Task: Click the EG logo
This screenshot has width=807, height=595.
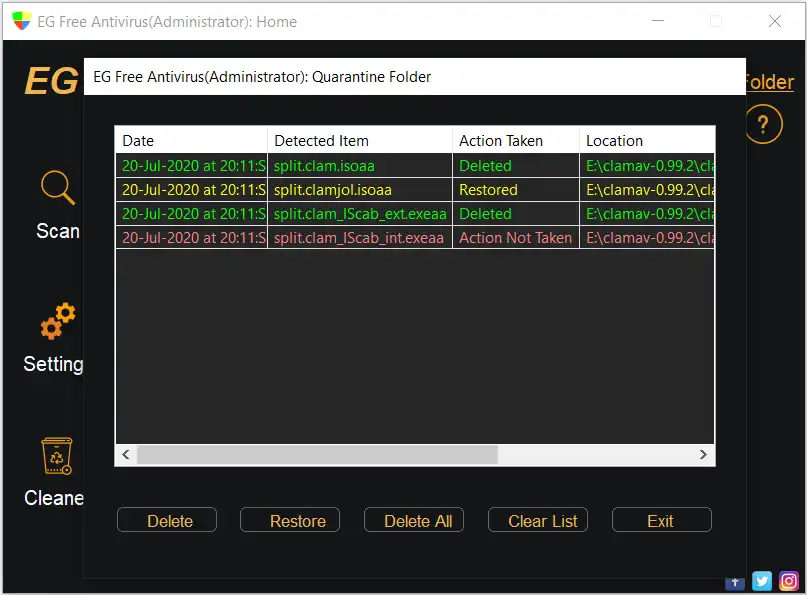Action: pos(51,81)
